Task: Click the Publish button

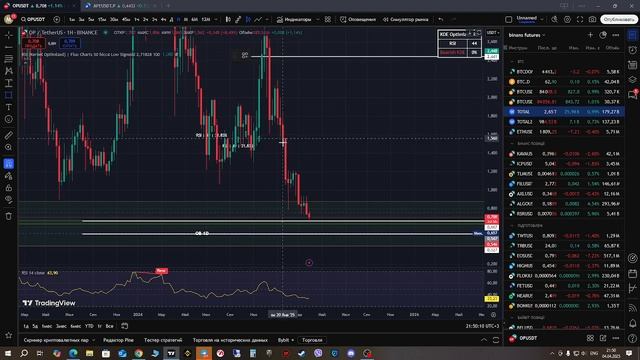Action: pos(619,19)
